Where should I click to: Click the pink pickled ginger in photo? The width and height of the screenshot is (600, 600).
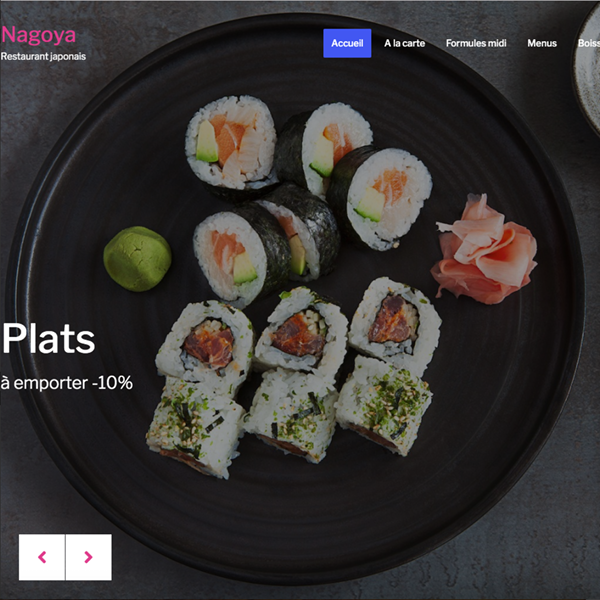[x=484, y=249]
